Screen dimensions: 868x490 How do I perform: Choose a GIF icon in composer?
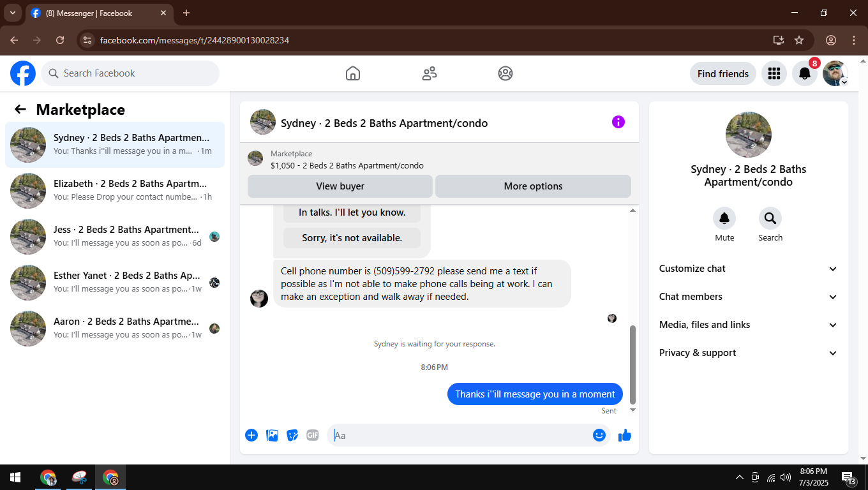click(313, 435)
